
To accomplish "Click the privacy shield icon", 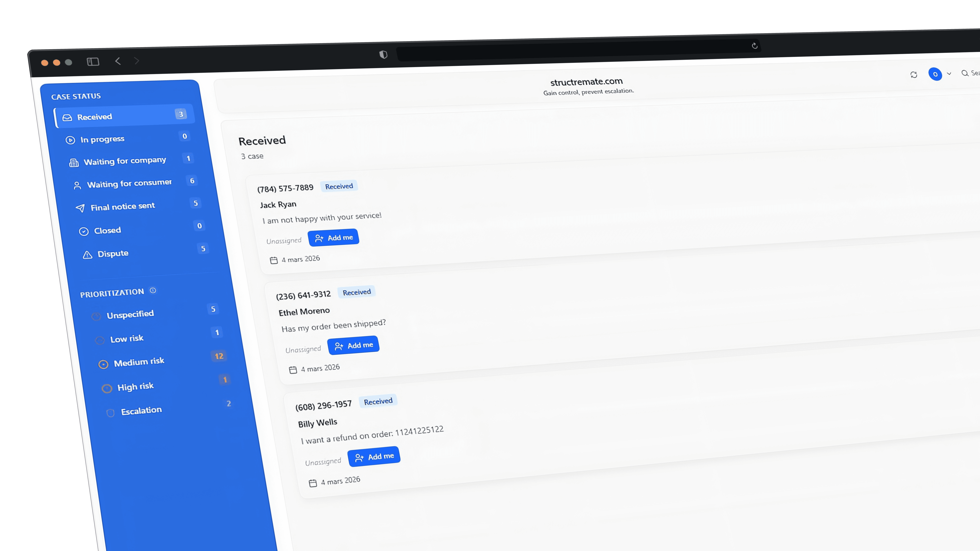I will (383, 55).
